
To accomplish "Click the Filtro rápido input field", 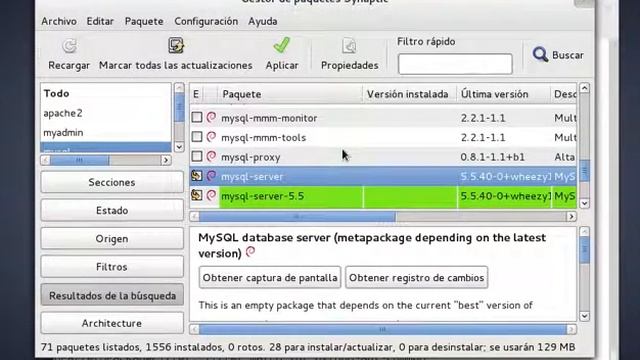I will pos(455,64).
